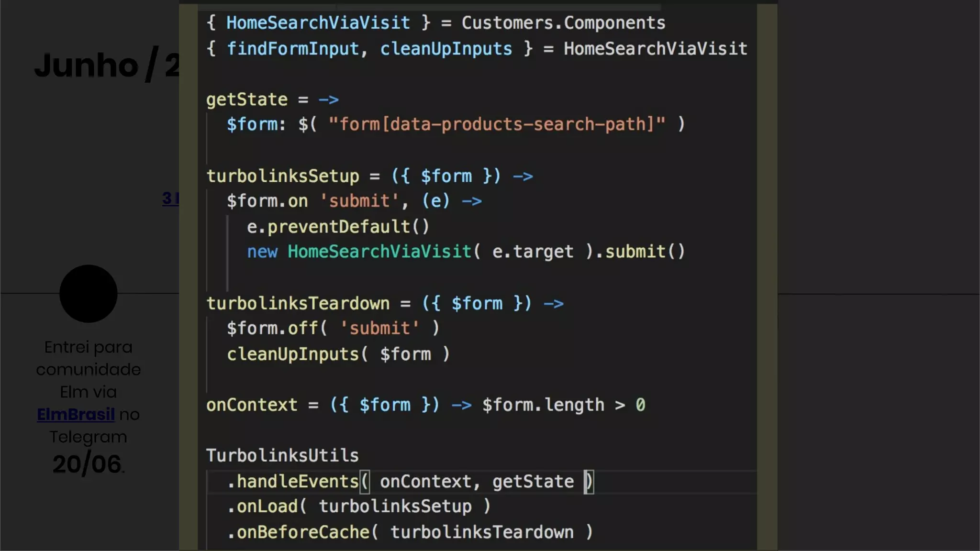The width and height of the screenshot is (980, 551).
Task: Click the 'form[data-products-search-path]' string
Action: click(x=496, y=124)
